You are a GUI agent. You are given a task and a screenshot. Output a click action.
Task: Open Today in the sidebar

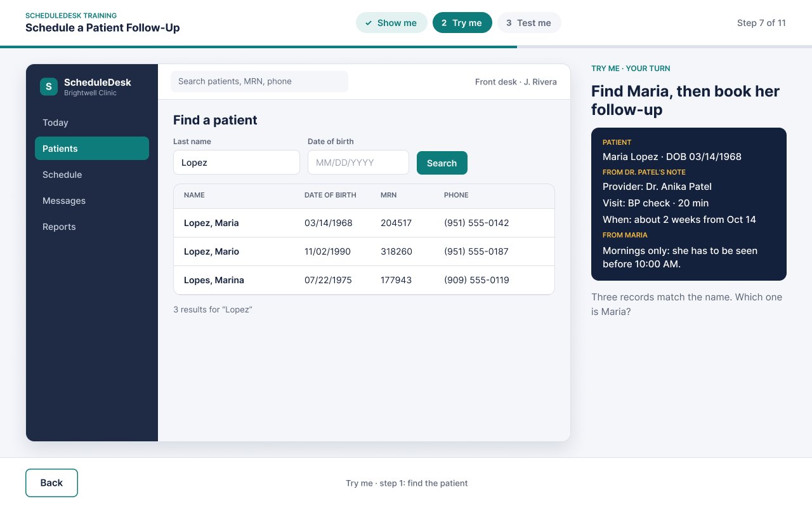(92, 123)
